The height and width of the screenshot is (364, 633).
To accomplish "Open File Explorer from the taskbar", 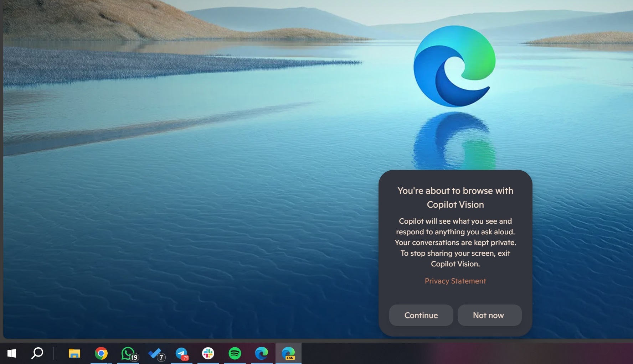I will [x=74, y=354].
